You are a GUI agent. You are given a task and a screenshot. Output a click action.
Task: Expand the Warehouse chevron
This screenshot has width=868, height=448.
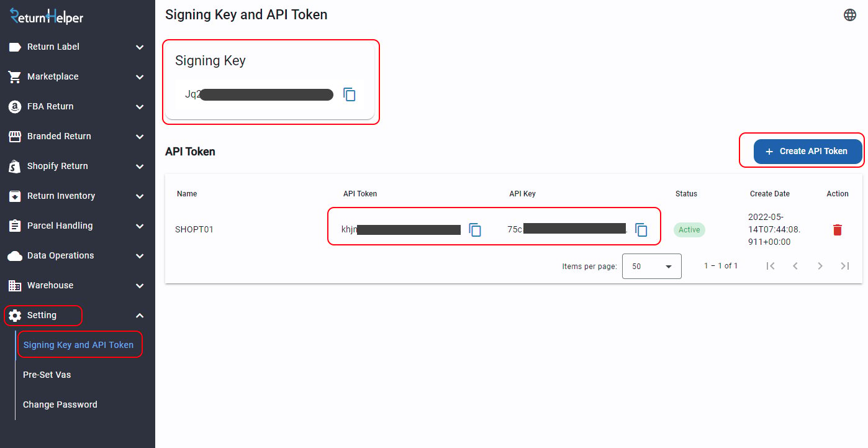(140, 286)
